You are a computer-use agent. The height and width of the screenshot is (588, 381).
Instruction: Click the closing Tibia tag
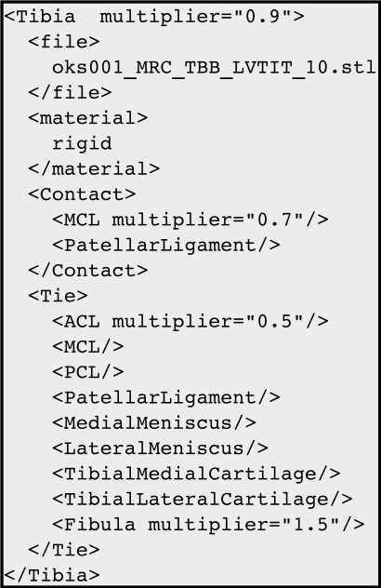point(52,576)
